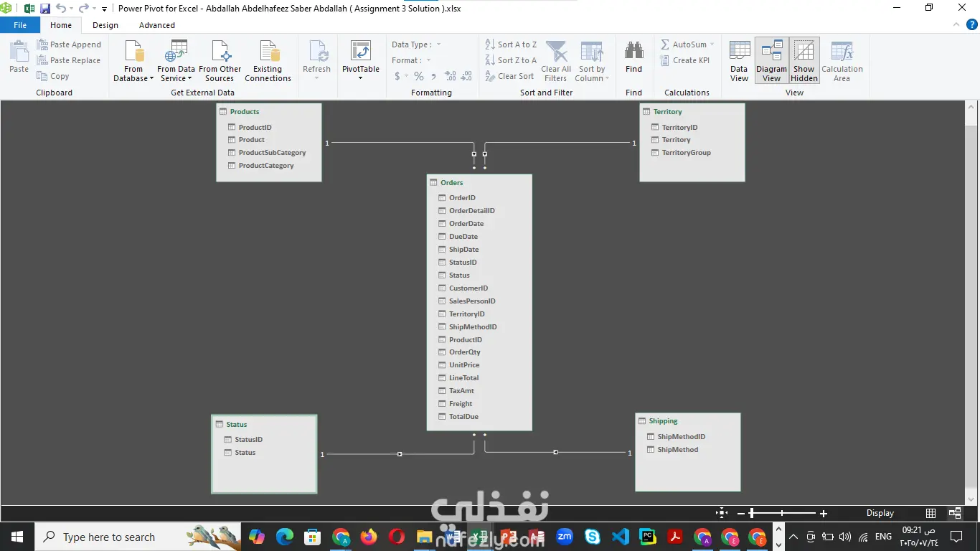Switch to grid view via status bar icon
The image size is (980, 551).
[x=930, y=513]
